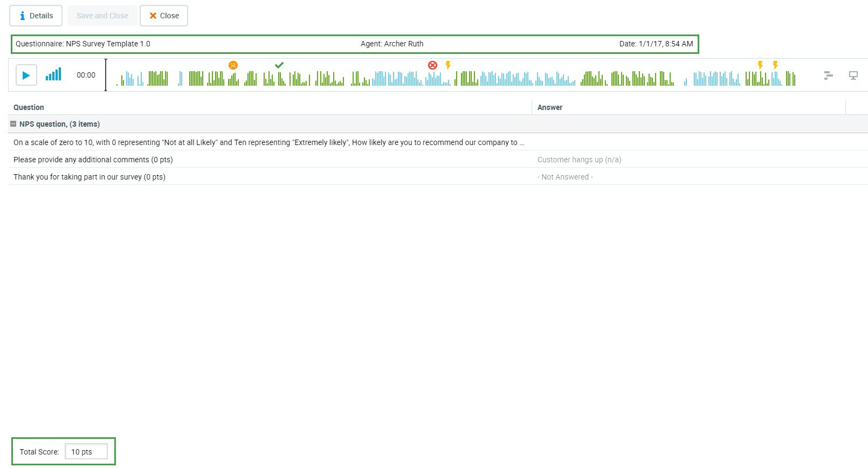Click the Question column header
This screenshot has width=868, height=468.
29,107
